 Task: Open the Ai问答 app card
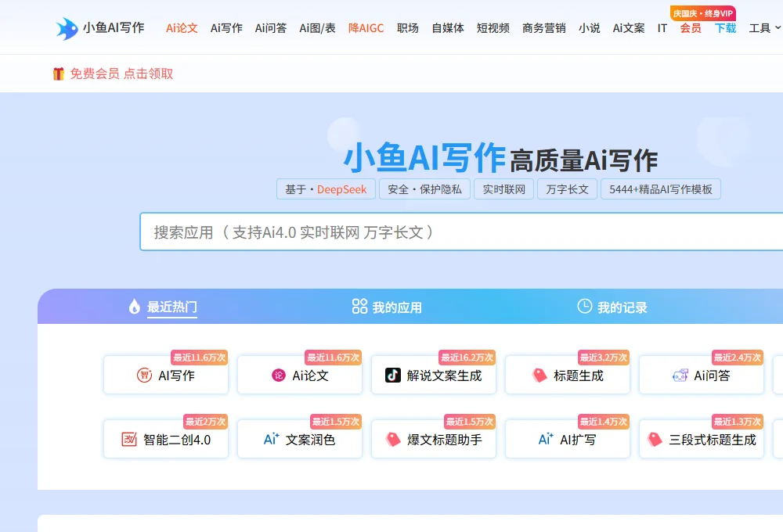pos(701,375)
